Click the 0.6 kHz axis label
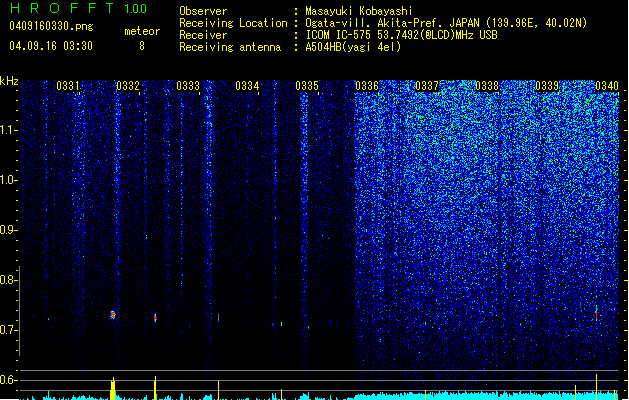Screen dimensions: 629x400 click(8, 380)
